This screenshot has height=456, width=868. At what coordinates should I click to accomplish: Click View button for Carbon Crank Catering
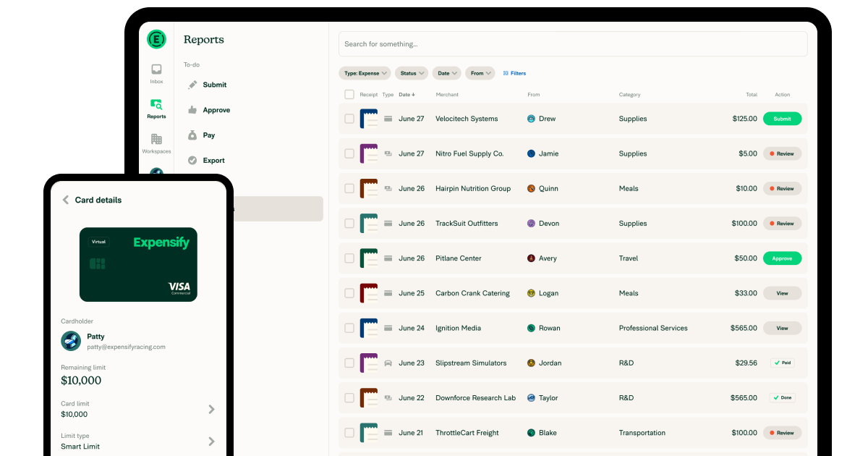click(x=783, y=293)
